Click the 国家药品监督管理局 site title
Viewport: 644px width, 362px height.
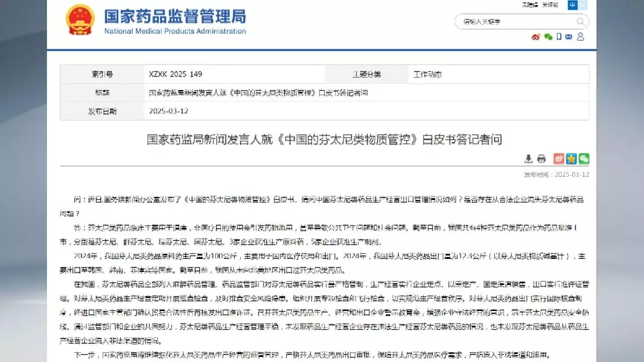click(x=175, y=16)
